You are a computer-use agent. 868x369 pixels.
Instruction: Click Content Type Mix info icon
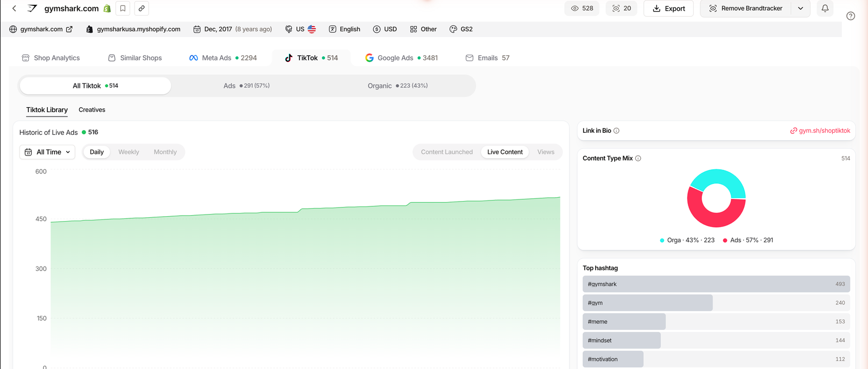pos(638,158)
